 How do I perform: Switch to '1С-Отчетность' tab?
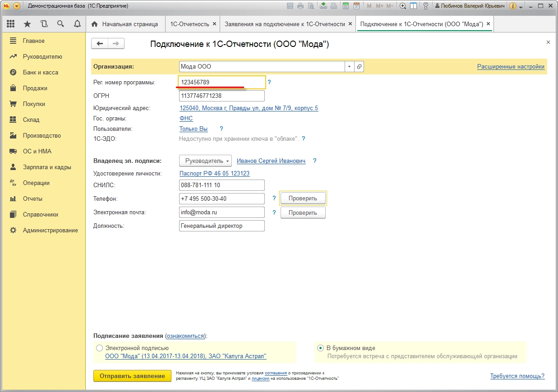[x=189, y=24]
